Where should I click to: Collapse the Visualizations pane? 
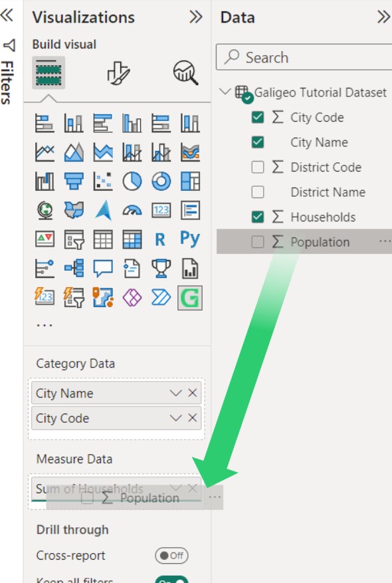pyautogui.click(x=196, y=17)
